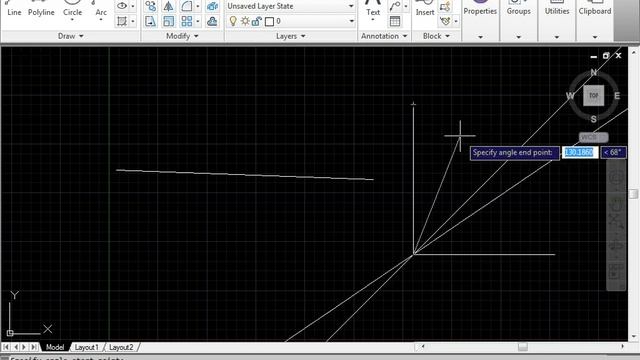Click the horizontal scrollbar thumb

[x=522, y=347]
